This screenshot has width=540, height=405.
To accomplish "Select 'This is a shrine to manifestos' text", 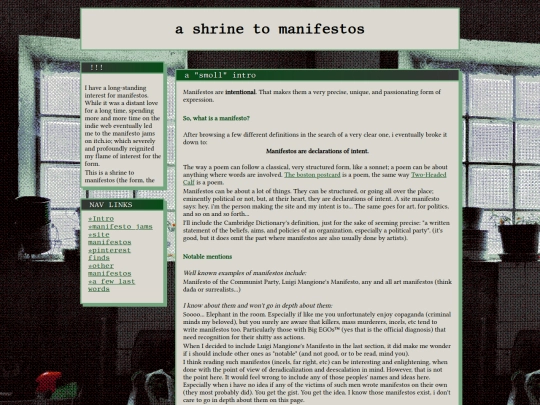I will (x=120, y=176).
